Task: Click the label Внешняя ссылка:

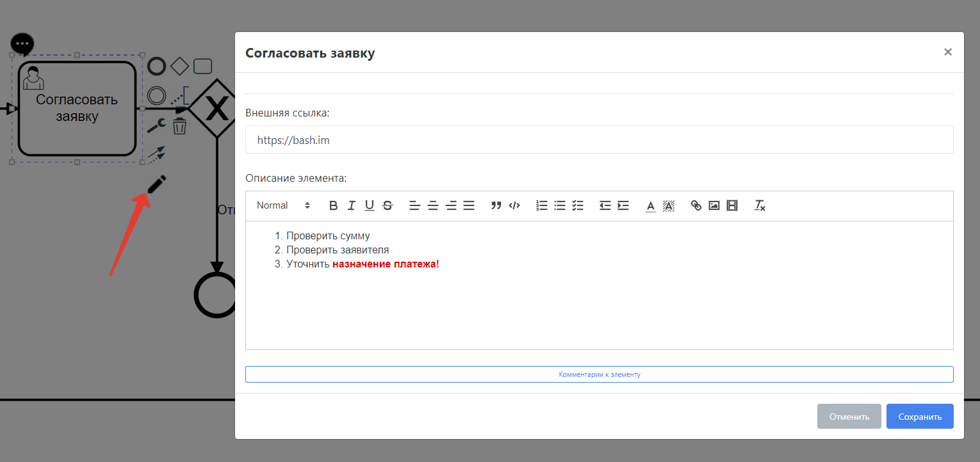Action: coord(288,113)
